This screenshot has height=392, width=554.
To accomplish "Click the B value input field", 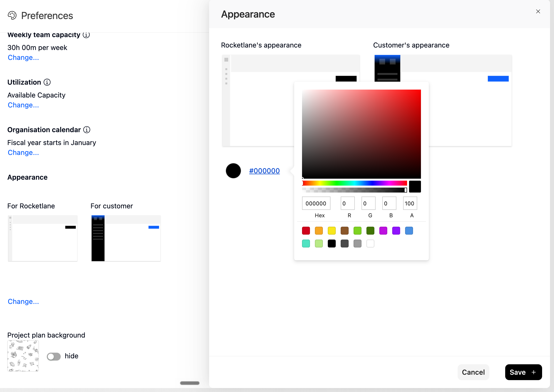I will tap(389, 203).
